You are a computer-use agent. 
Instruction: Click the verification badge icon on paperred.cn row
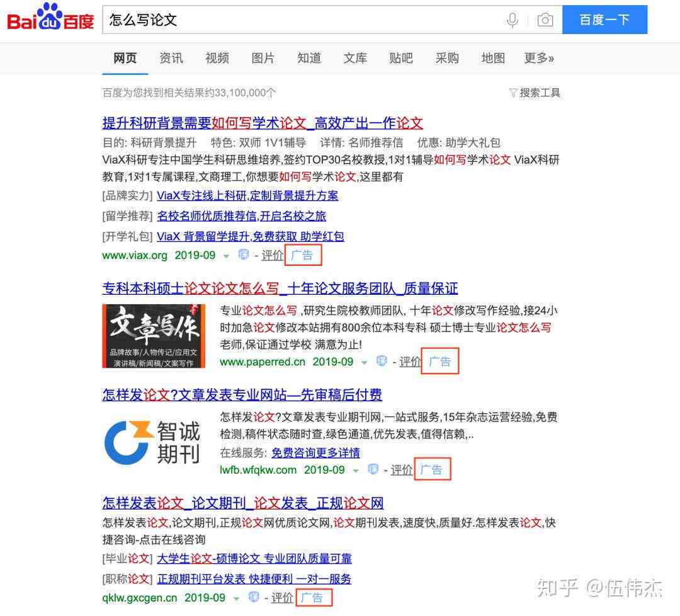(382, 361)
